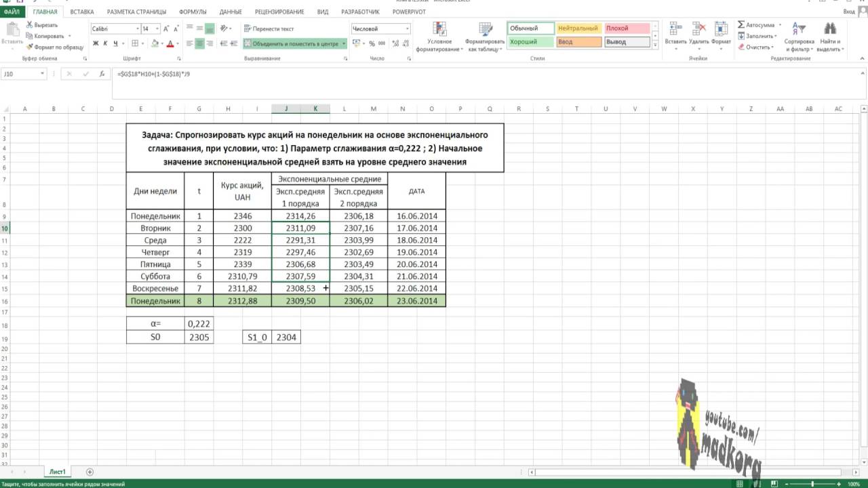This screenshot has height=488, width=868.
Task: Open the font color dropdown arrow
Action: click(178, 43)
